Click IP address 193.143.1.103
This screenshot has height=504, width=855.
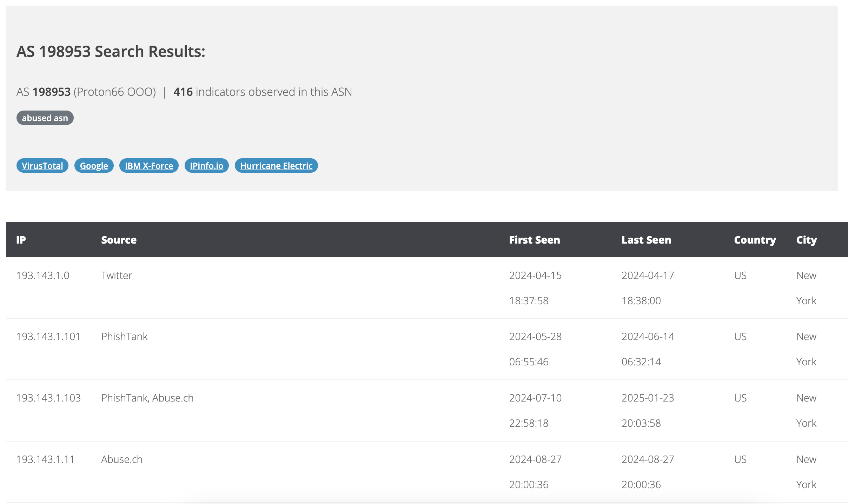pyautogui.click(x=48, y=398)
